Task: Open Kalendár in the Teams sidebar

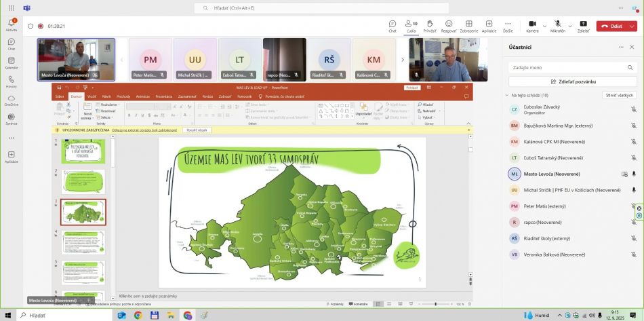Action: [x=12, y=62]
